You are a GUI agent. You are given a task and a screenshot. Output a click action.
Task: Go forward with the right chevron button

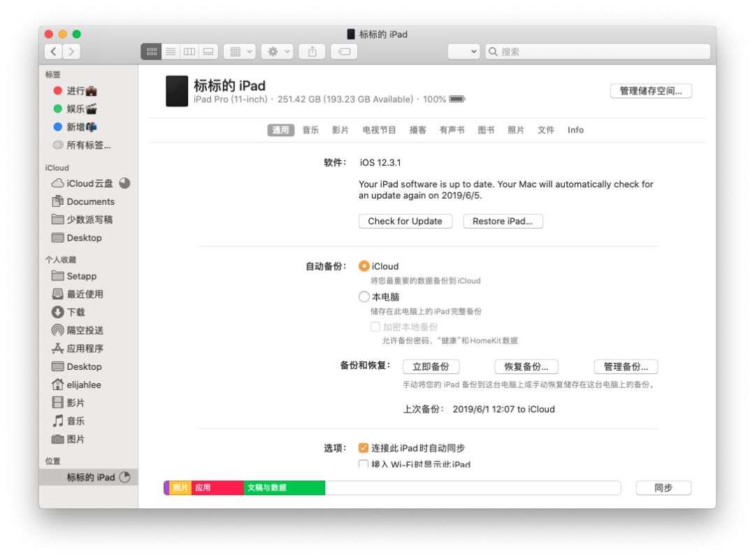pos(71,52)
